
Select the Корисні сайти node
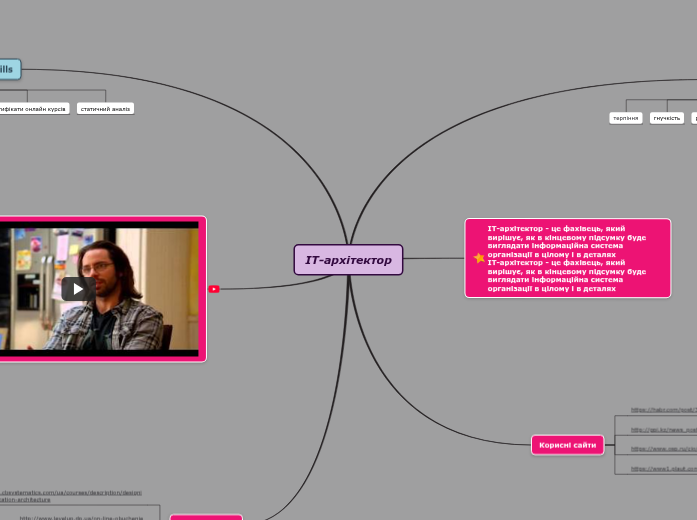click(x=567, y=445)
